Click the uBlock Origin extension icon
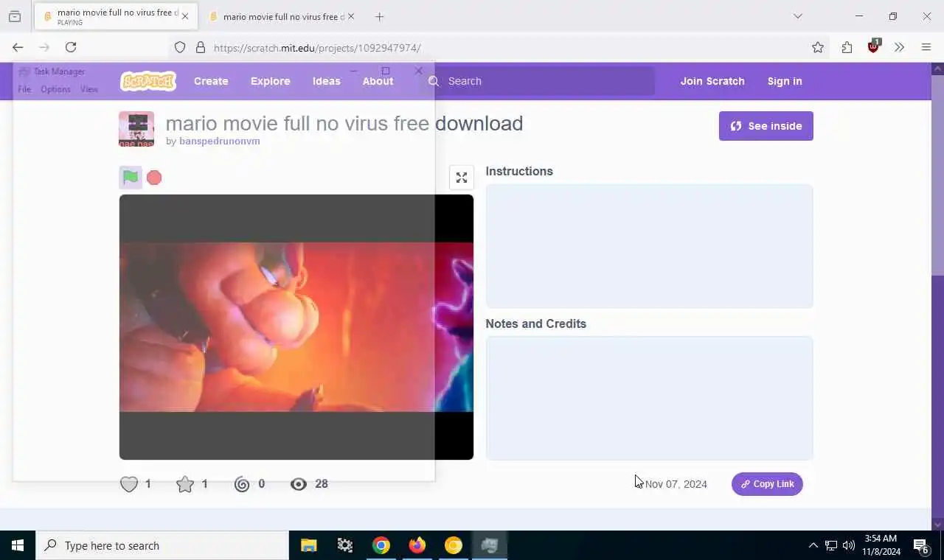This screenshot has width=944, height=560. [874, 46]
